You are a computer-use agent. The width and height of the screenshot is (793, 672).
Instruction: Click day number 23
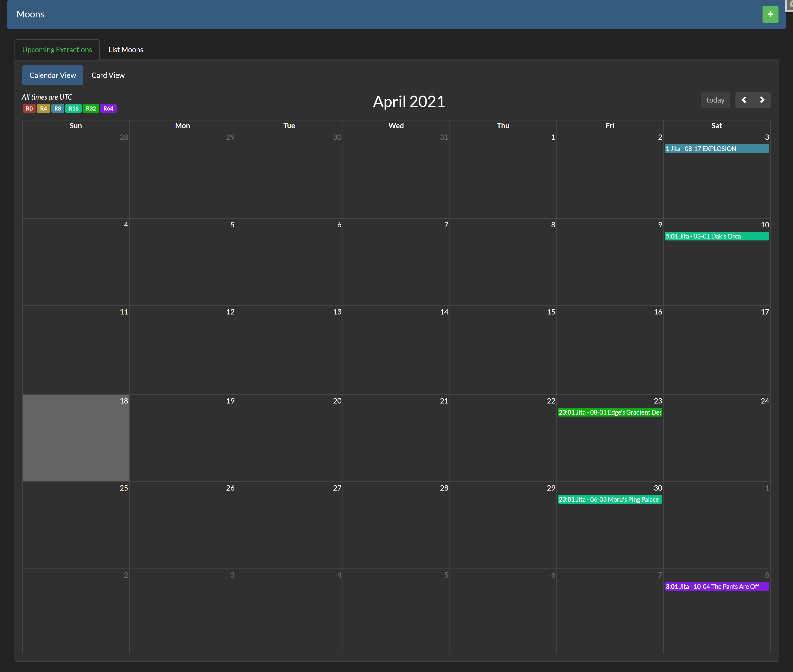[x=658, y=401]
